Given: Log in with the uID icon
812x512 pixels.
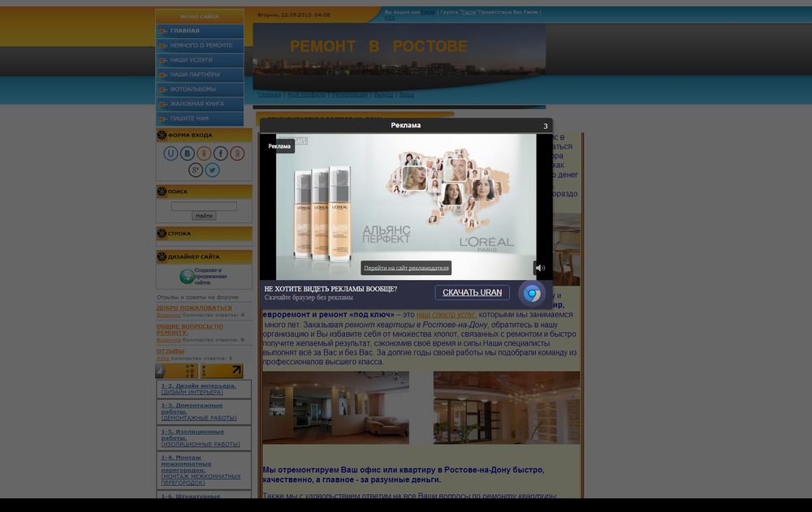Looking at the screenshot, I should [x=171, y=153].
